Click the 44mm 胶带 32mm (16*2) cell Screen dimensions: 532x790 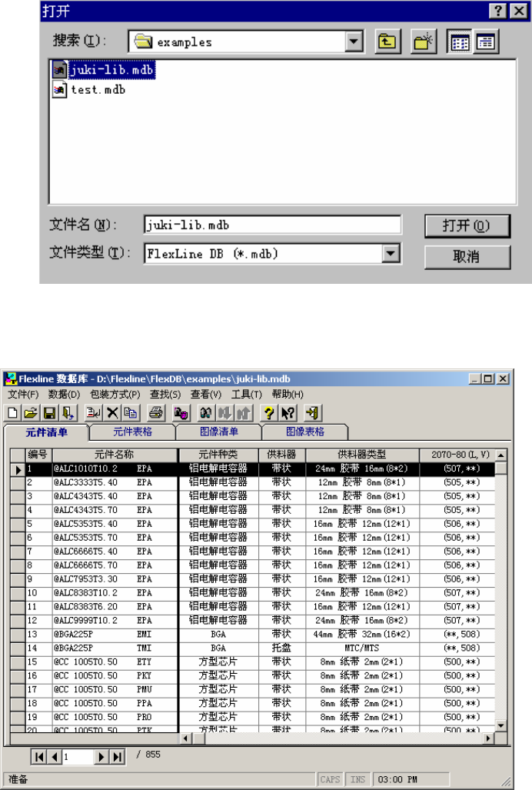click(x=362, y=635)
